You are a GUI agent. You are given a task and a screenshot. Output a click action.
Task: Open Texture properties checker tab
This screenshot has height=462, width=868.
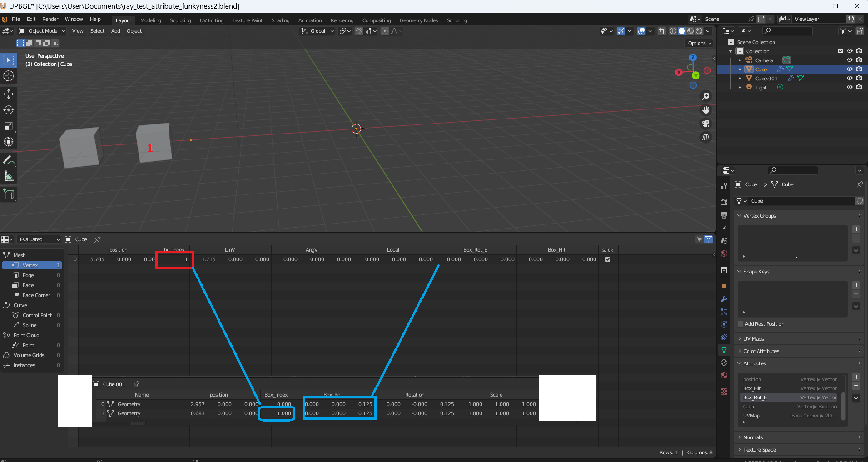[x=724, y=392]
